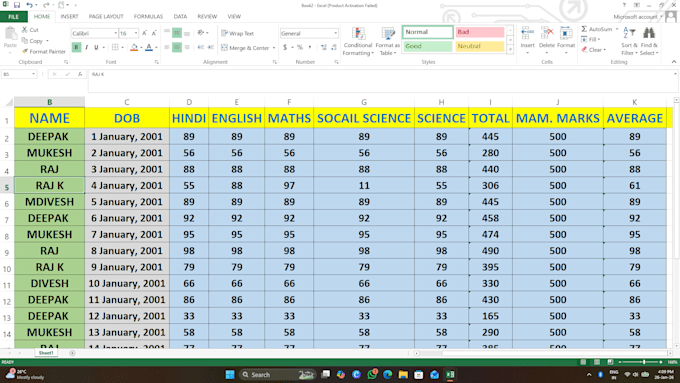Open the font size 16 dropdown
Viewport: 680px width, 383px height.
pyautogui.click(x=136, y=33)
